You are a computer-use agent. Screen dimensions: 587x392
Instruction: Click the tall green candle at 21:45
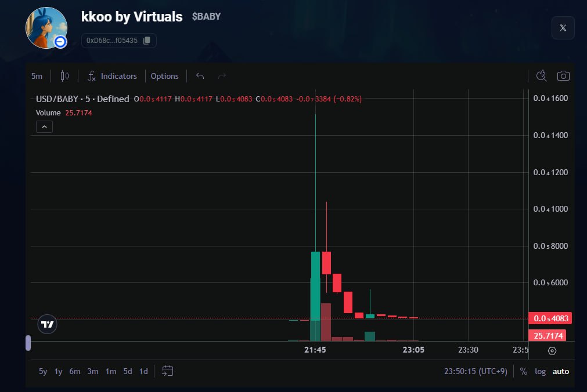[x=316, y=286]
